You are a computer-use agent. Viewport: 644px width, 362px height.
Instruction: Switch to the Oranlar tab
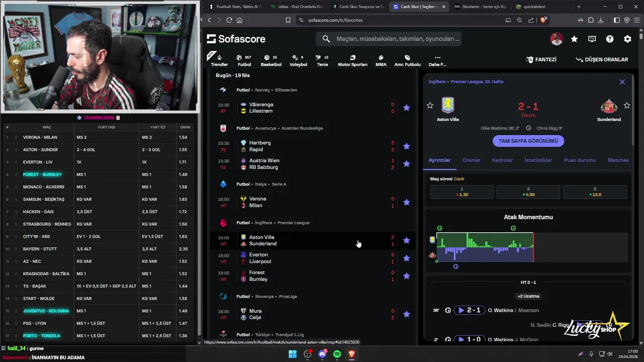point(471,160)
